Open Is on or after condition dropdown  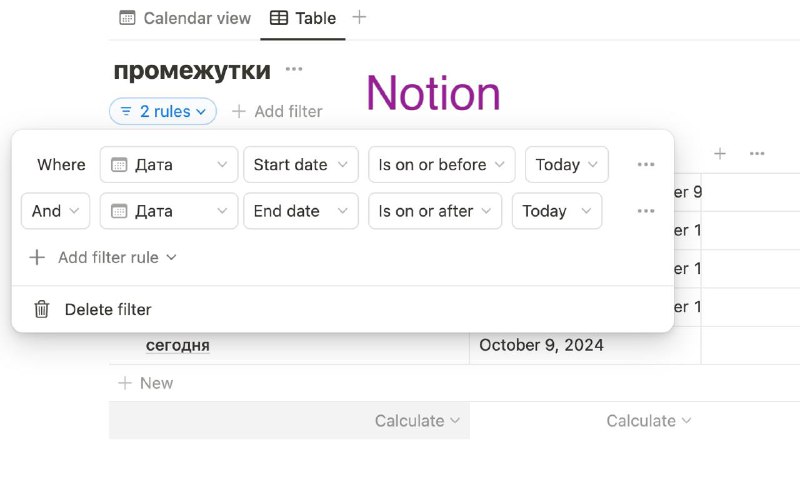[x=435, y=211]
